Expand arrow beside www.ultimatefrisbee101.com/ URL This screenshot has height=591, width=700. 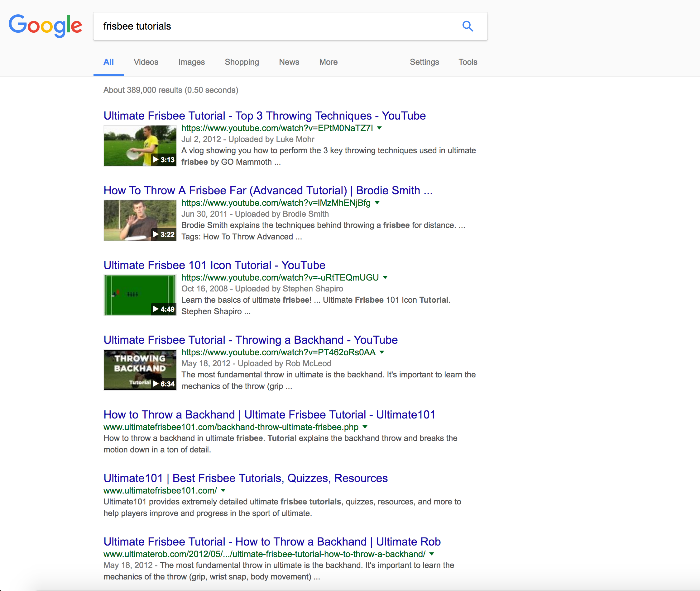[223, 490]
